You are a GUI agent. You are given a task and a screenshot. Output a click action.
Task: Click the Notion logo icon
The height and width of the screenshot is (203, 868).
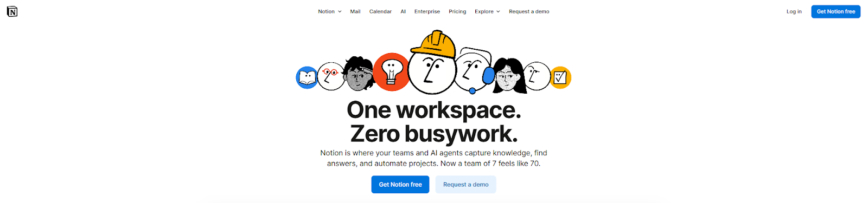click(12, 11)
